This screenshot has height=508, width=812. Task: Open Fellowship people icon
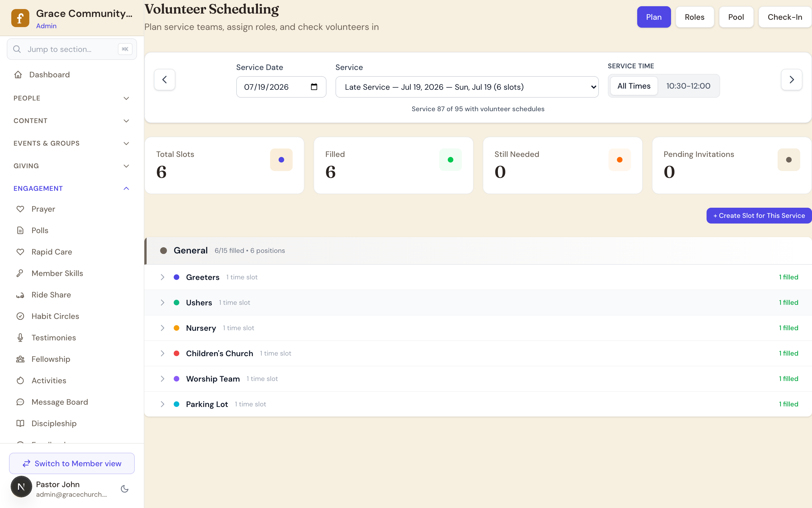[21, 359]
